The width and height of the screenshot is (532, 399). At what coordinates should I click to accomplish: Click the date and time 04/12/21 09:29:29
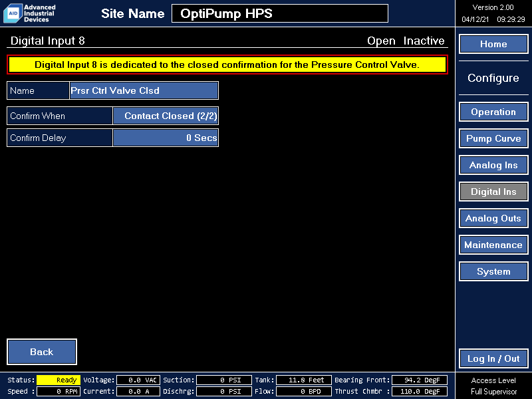click(493, 19)
